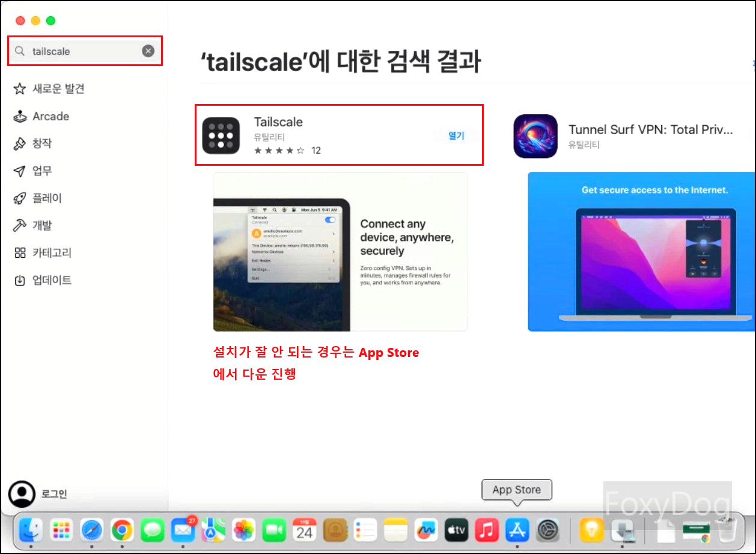Open Launchpad from the Dock

[61, 530]
